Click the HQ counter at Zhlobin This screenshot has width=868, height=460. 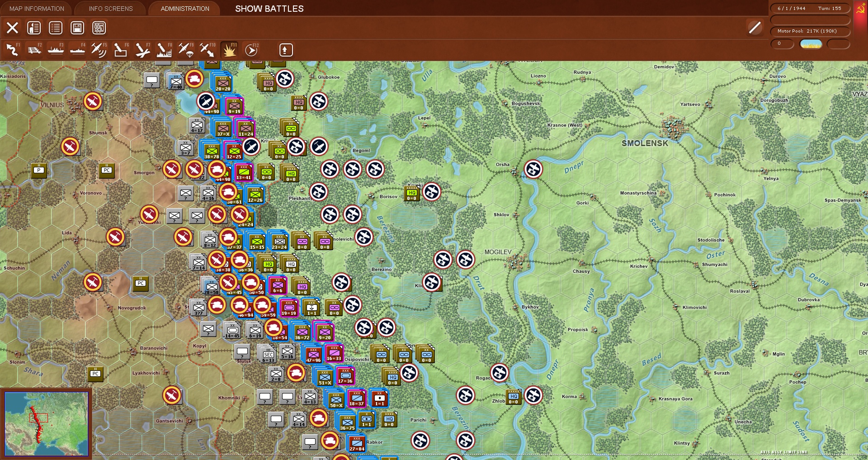click(514, 397)
